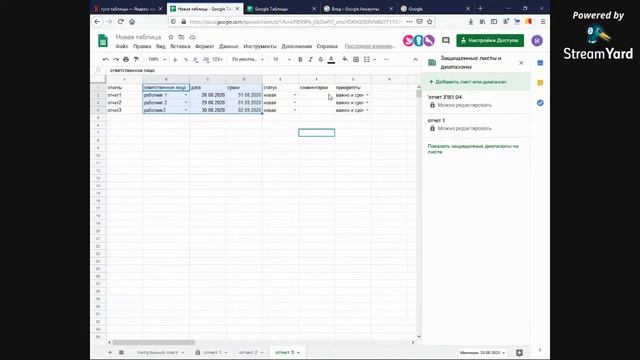The image size is (640, 360).
Task: Open the borders tool
Action: click(356, 60)
